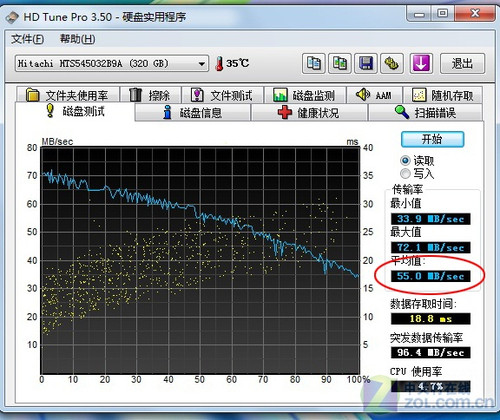Open the options settings tools icon
This screenshot has width=500, height=420.
pos(392,63)
